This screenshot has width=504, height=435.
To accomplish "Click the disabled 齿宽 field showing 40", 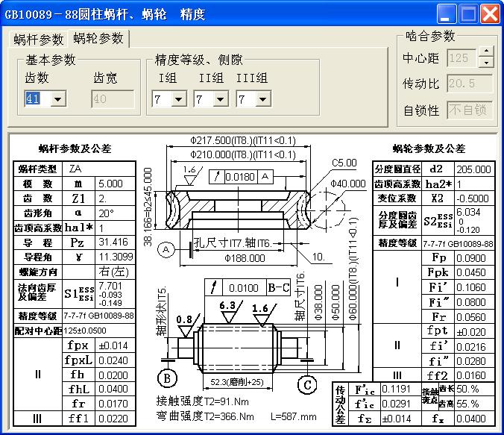I will [x=113, y=98].
